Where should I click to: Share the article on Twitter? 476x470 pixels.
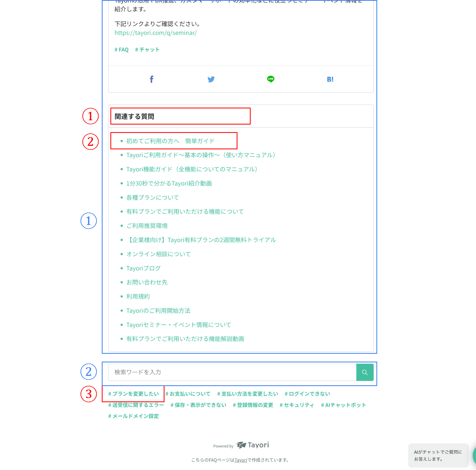[x=211, y=79]
